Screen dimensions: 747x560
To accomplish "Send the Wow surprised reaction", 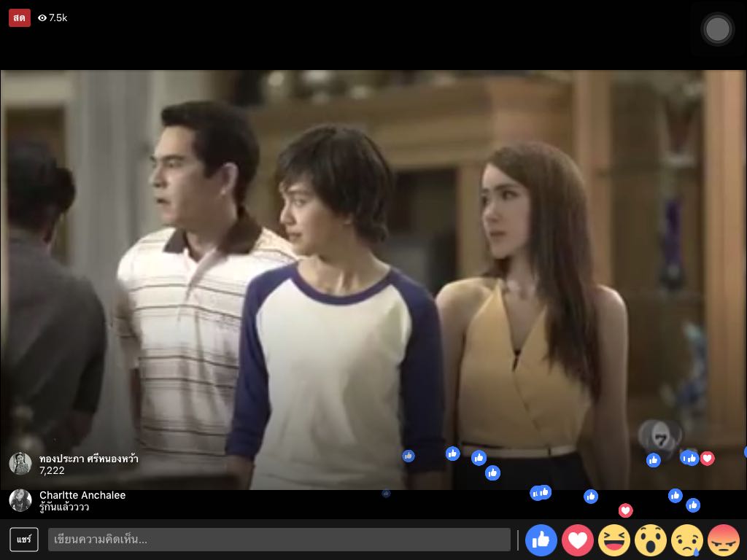I will pos(651,540).
